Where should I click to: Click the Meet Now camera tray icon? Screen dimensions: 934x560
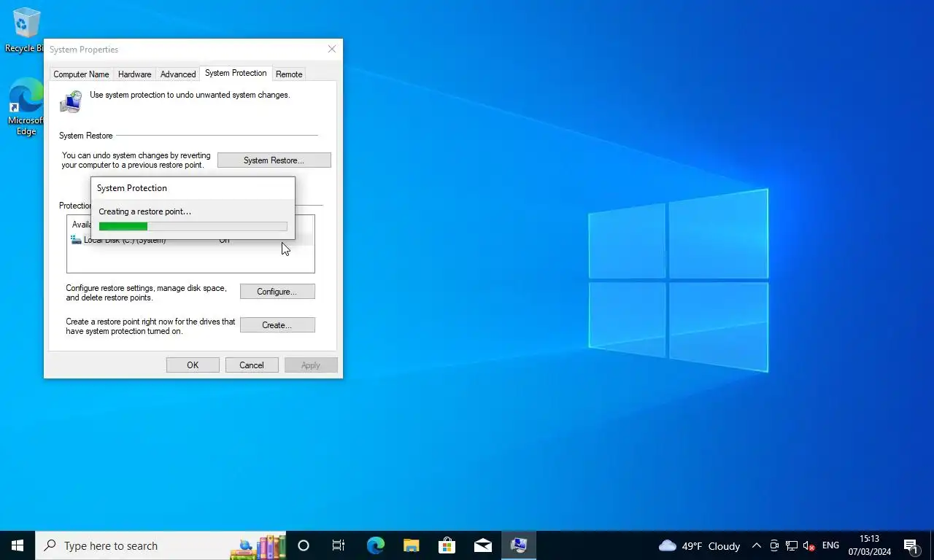point(774,545)
